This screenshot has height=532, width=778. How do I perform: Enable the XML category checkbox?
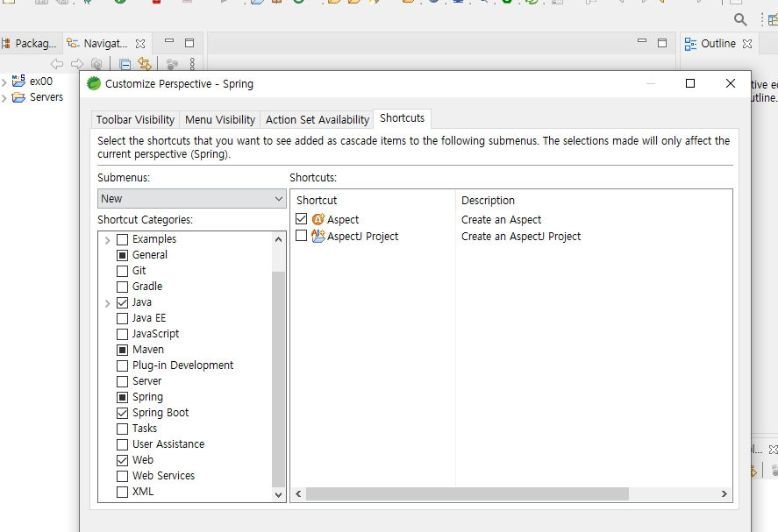point(122,493)
